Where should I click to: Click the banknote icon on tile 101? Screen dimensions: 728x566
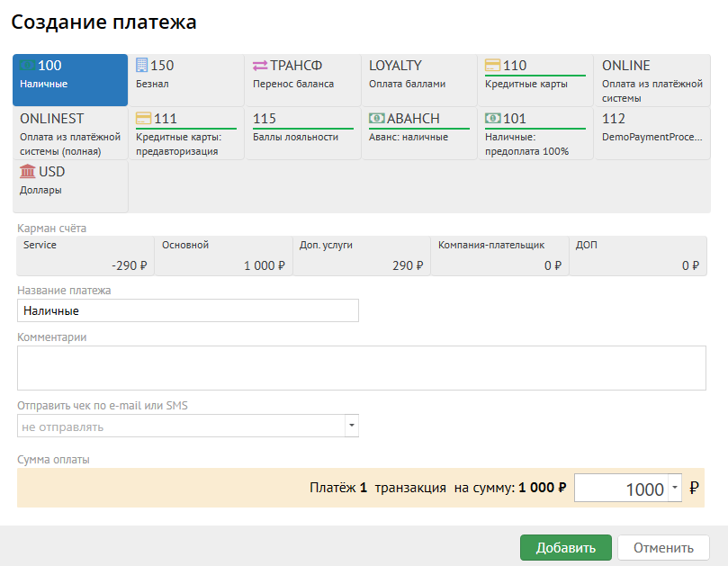pos(493,119)
